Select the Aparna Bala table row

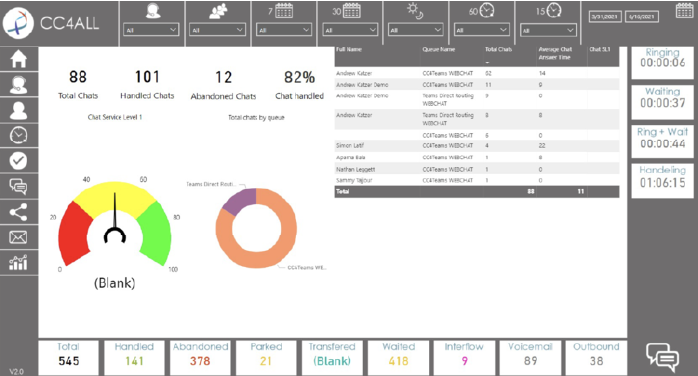point(477,157)
